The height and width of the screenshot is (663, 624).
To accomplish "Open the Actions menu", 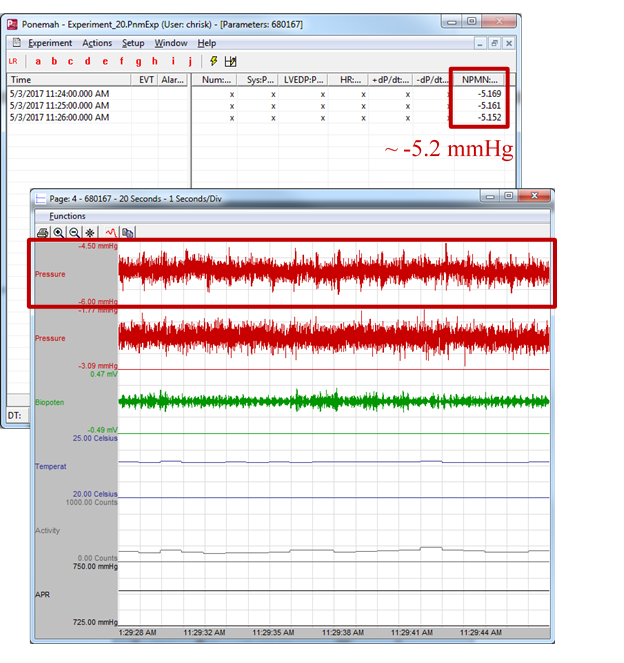I will tap(97, 43).
